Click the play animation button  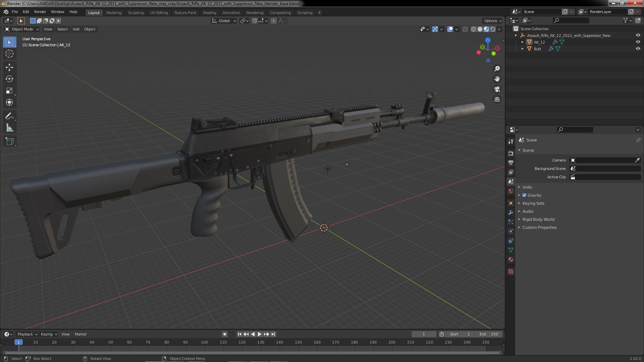pyautogui.click(x=259, y=334)
